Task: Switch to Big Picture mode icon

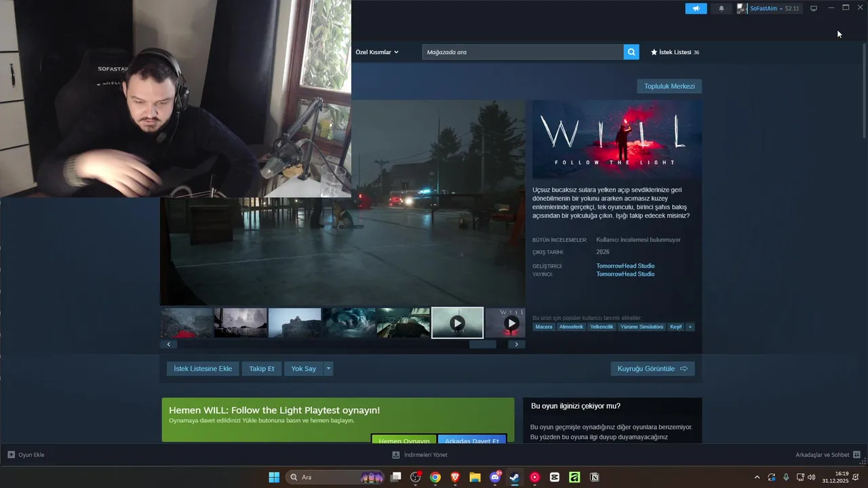Action: [x=814, y=8]
